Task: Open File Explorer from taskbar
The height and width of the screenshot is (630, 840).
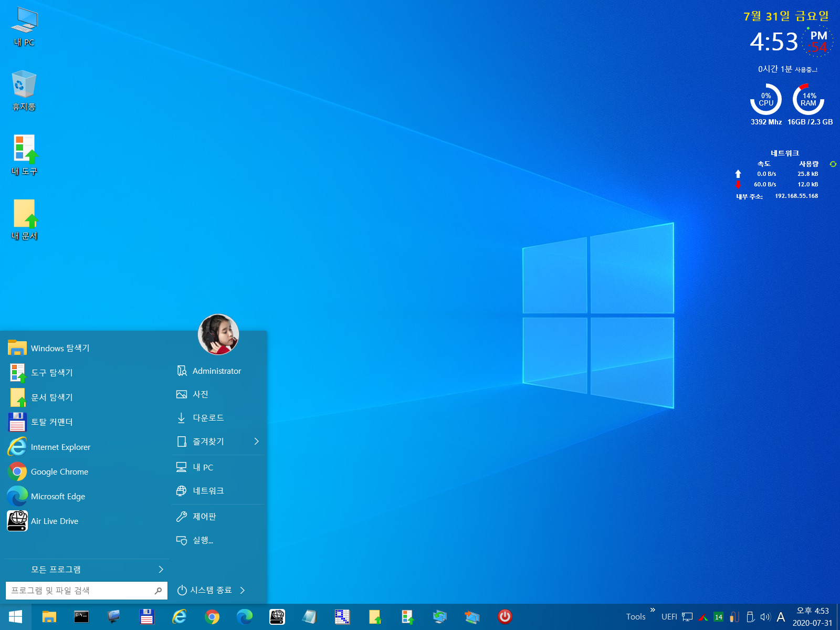Action: coord(49,617)
